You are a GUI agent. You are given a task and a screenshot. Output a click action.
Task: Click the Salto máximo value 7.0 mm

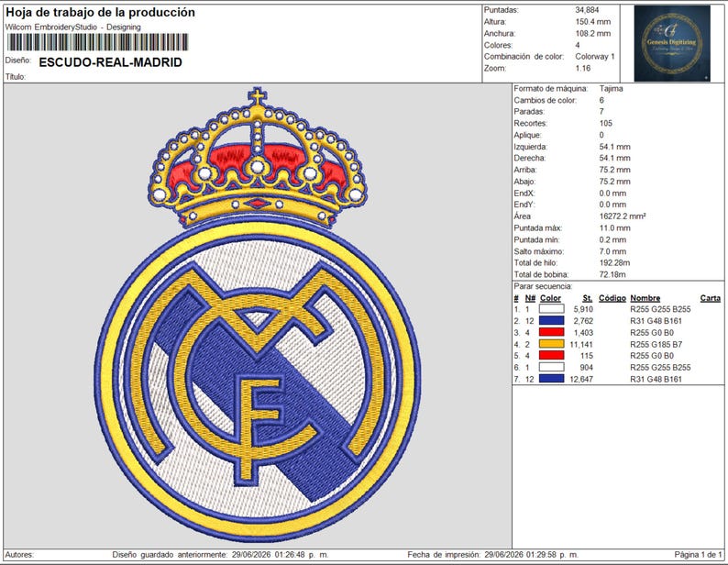[x=612, y=251]
